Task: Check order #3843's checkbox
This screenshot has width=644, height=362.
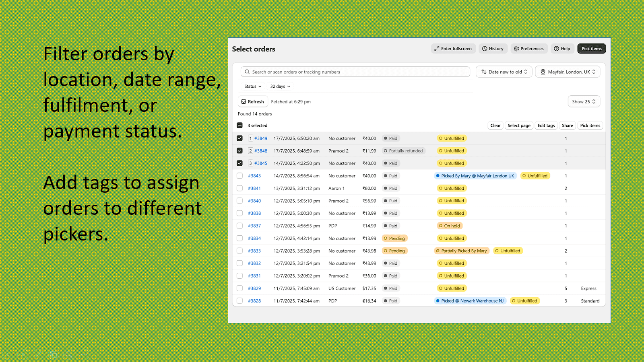Action: (240, 176)
